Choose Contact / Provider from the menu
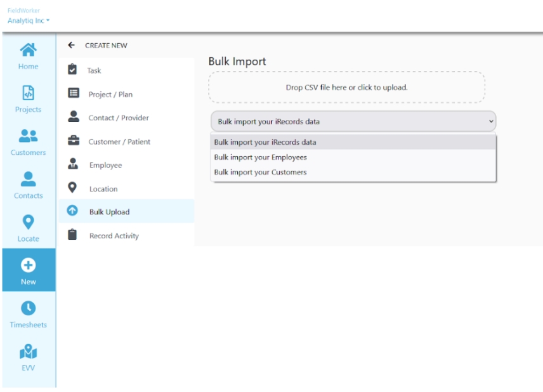 pyautogui.click(x=119, y=118)
